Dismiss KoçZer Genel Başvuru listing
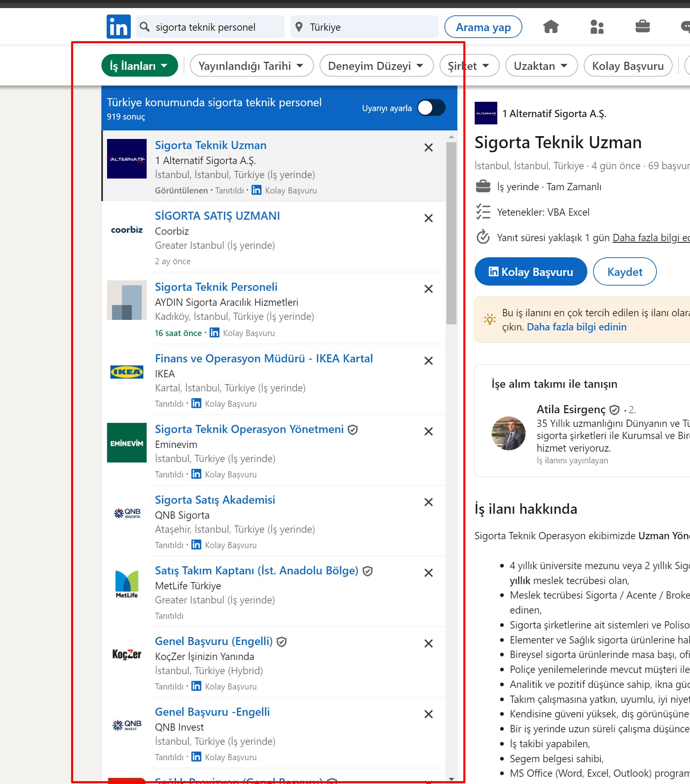 tap(429, 643)
